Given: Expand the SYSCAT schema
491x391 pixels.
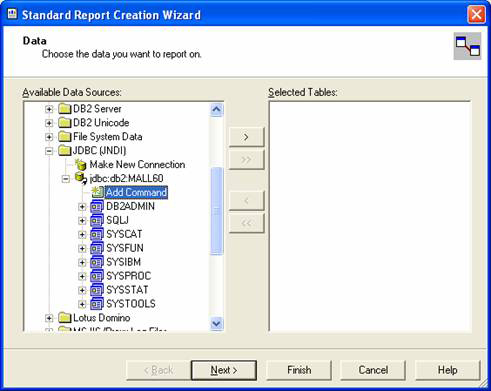Looking at the screenshot, I should [82, 235].
